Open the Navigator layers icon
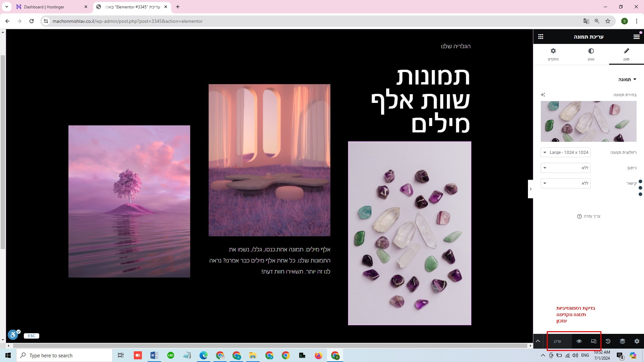 coord(622,341)
